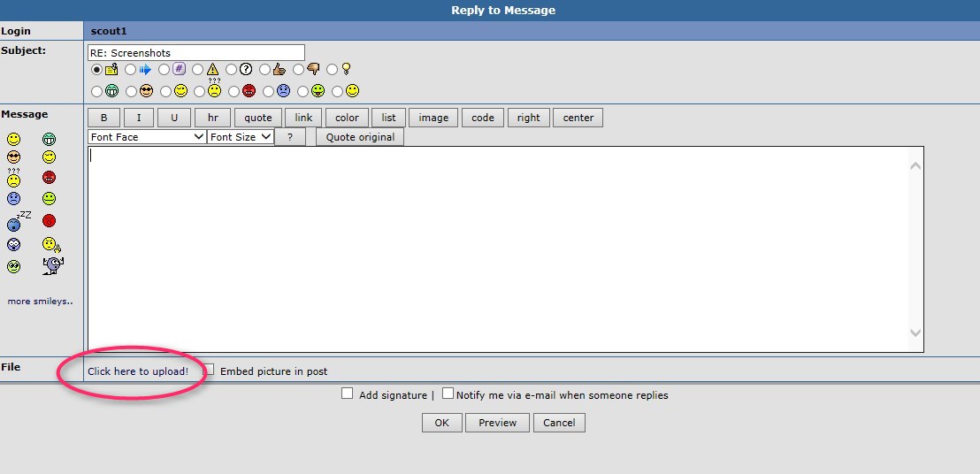980x474 pixels.
Task: Select the blue sad smiley subject radio
Action: pos(269,92)
